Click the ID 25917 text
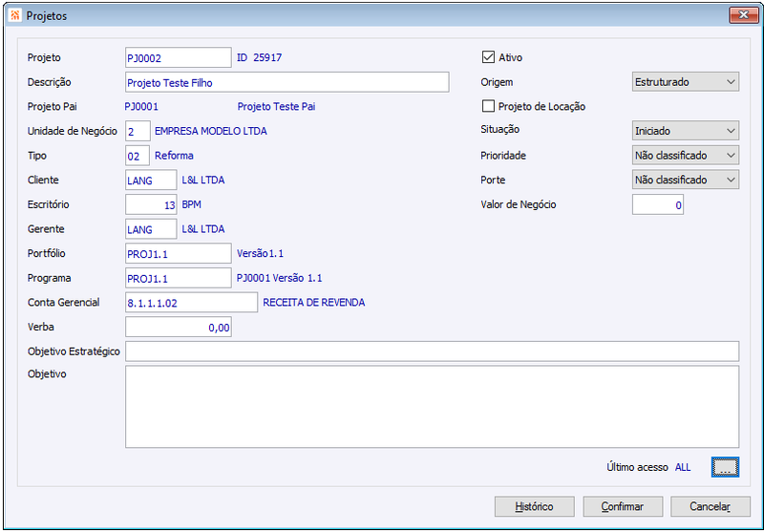This screenshot has height=532, width=764. point(259,57)
